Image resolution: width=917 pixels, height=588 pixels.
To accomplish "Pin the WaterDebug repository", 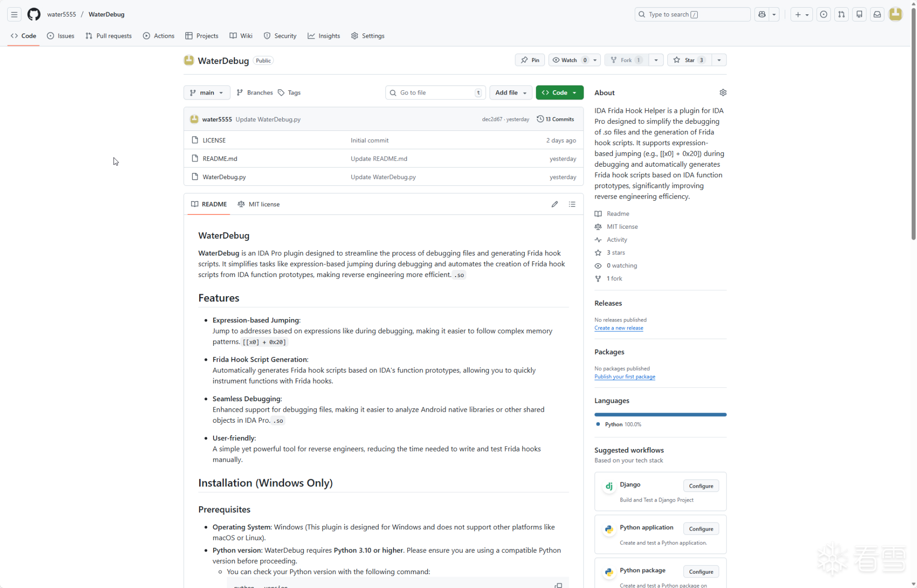I will (530, 60).
